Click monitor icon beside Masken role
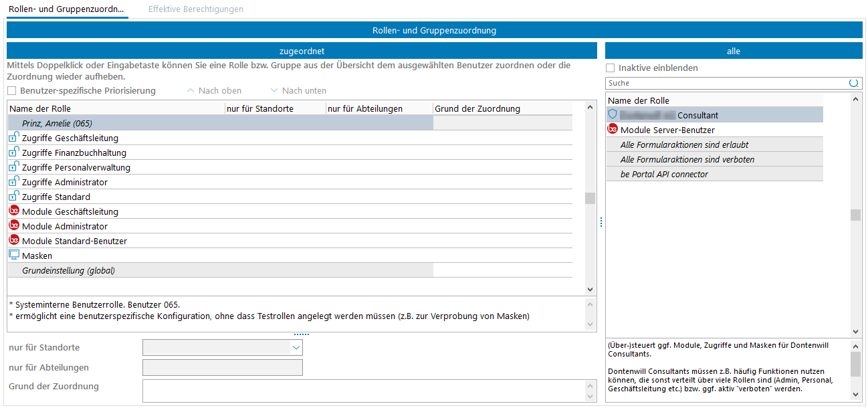The image size is (868, 408). 14,256
